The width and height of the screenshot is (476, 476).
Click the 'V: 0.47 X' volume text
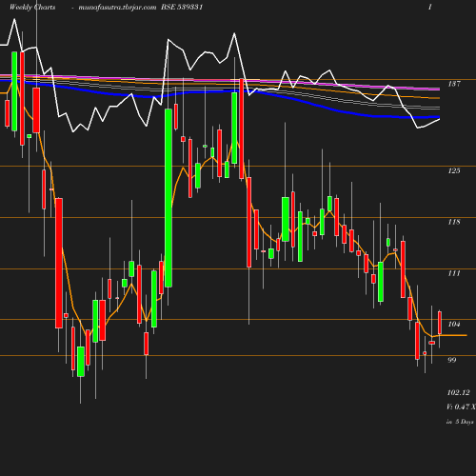coord(461,407)
